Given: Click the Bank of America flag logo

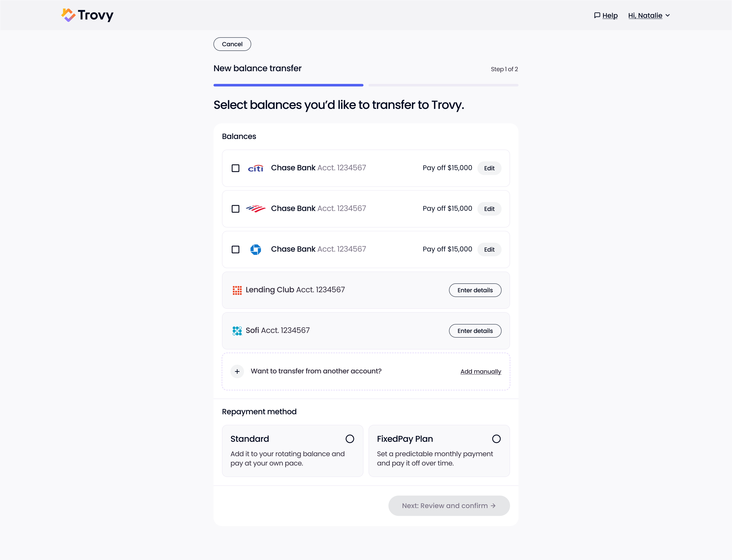Looking at the screenshot, I should point(256,209).
